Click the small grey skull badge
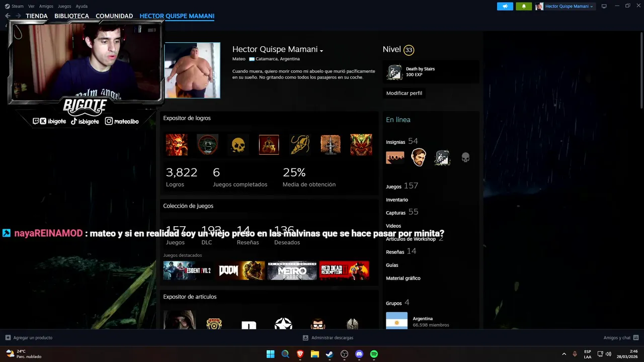The height and width of the screenshot is (362, 644). pos(465,158)
